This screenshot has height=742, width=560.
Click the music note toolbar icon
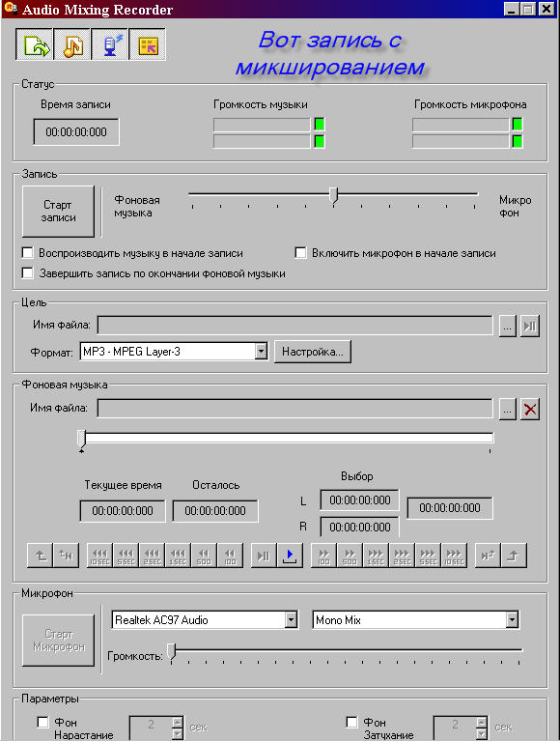[x=71, y=44]
